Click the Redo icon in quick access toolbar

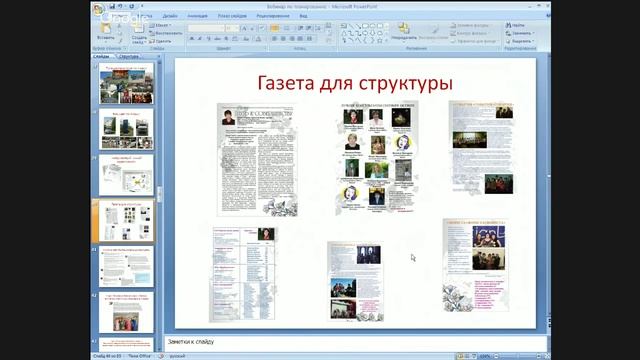pyautogui.click(x=131, y=6)
